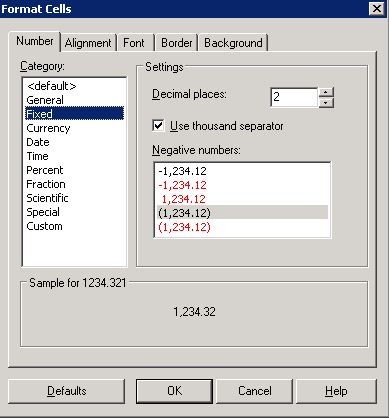The image size is (389, 418).
Task: Pick the Special category
Action: [74, 212]
